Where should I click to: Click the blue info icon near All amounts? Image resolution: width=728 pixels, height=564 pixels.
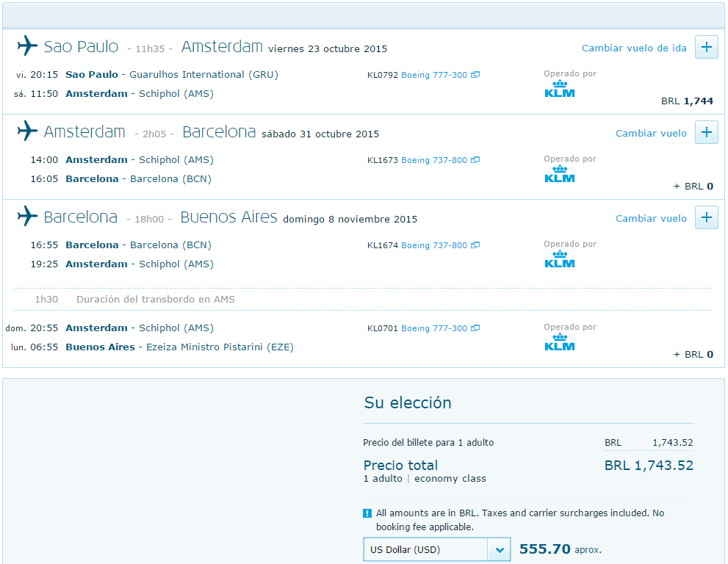(367, 513)
